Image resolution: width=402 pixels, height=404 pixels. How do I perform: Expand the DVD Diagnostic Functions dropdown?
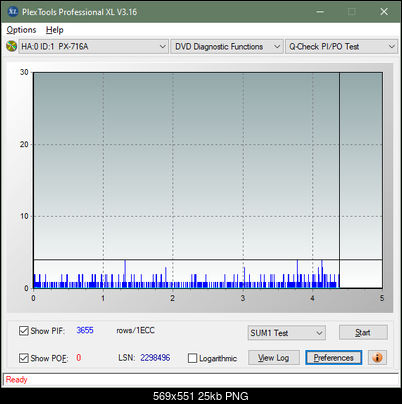coord(227,47)
